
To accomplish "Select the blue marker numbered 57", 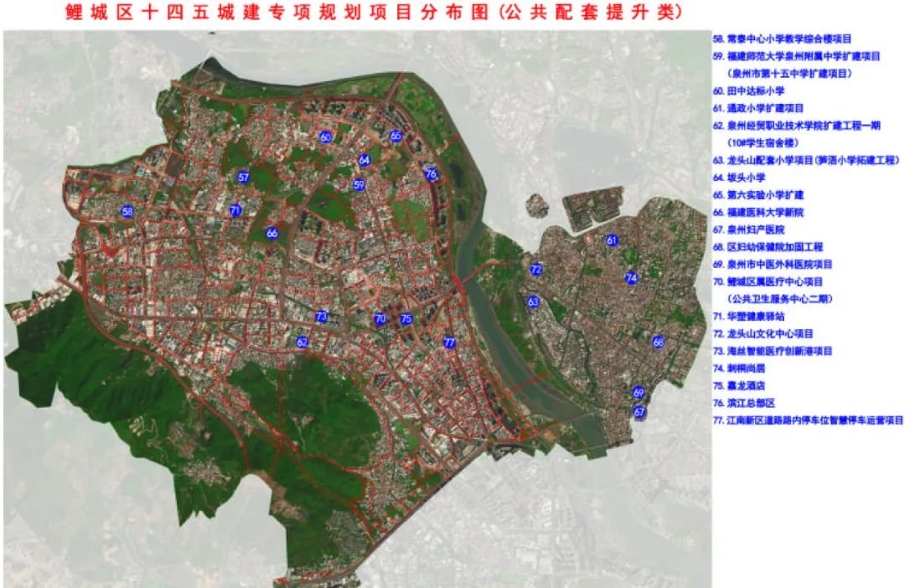I will pos(244,178).
